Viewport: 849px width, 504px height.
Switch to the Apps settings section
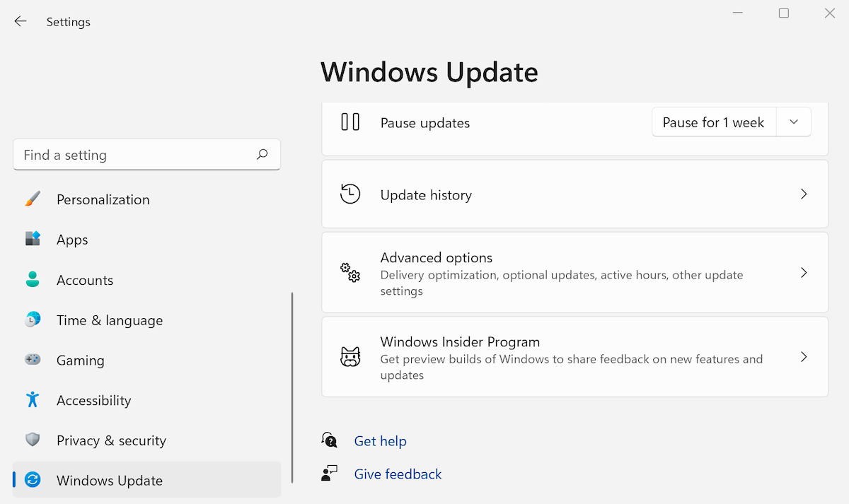(71, 240)
